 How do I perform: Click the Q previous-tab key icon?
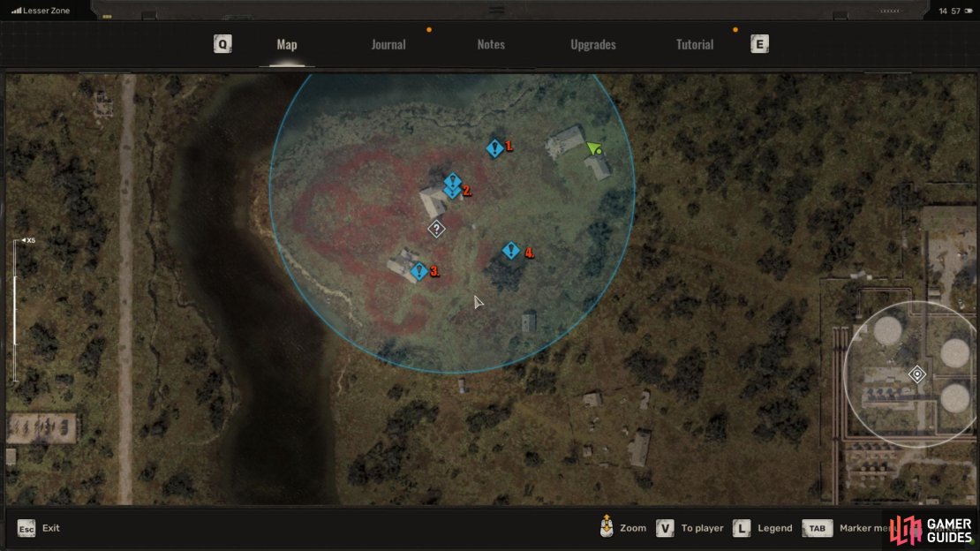point(222,44)
